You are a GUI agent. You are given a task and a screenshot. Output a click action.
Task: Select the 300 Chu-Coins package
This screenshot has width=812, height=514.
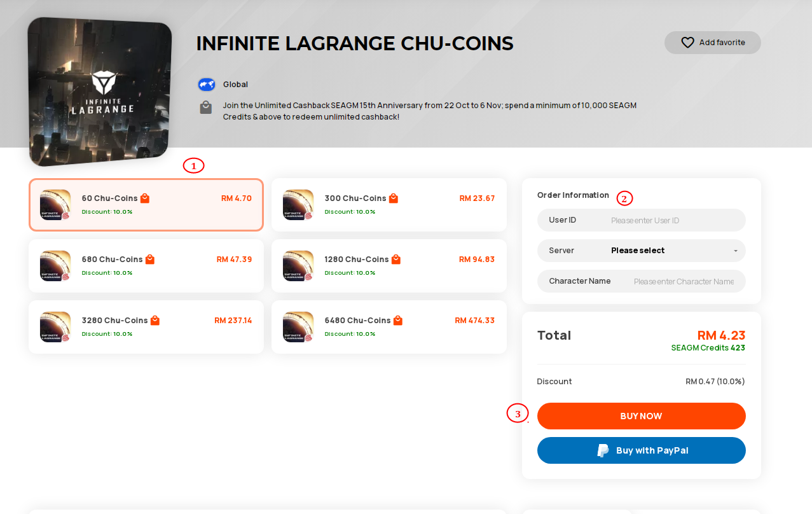tap(389, 205)
